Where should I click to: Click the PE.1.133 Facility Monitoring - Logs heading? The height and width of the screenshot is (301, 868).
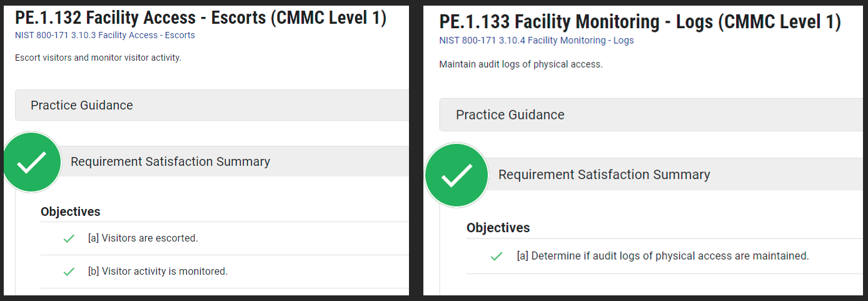click(x=640, y=22)
